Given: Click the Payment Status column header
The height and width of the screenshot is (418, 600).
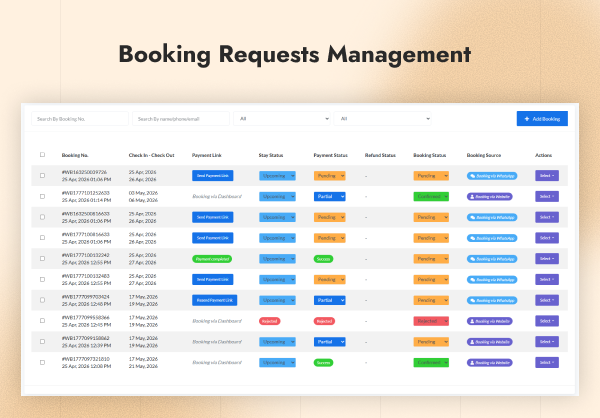Looking at the screenshot, I should (x=331, y=155).
